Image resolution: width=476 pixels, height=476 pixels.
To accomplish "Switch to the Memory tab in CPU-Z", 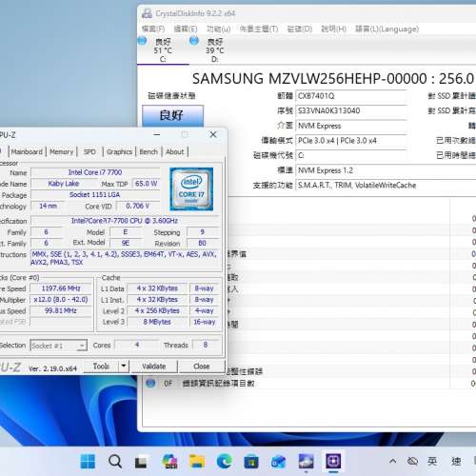I will (x=61, y=151).
